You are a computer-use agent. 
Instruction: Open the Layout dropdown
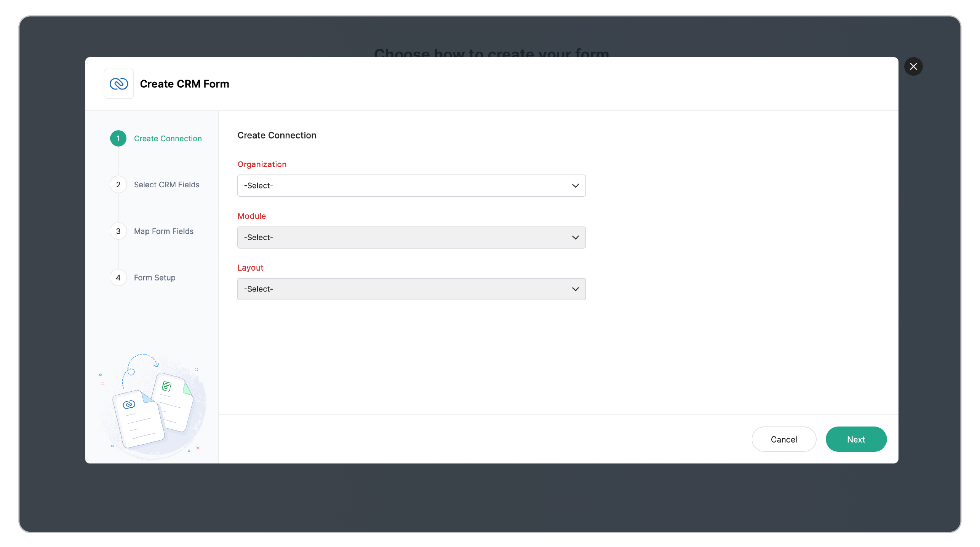pyautogui.click(x=411, y=289)
